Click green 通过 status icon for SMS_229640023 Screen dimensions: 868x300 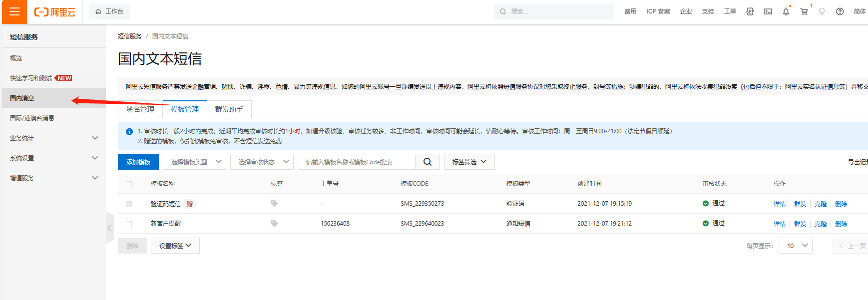coord(706,223)
